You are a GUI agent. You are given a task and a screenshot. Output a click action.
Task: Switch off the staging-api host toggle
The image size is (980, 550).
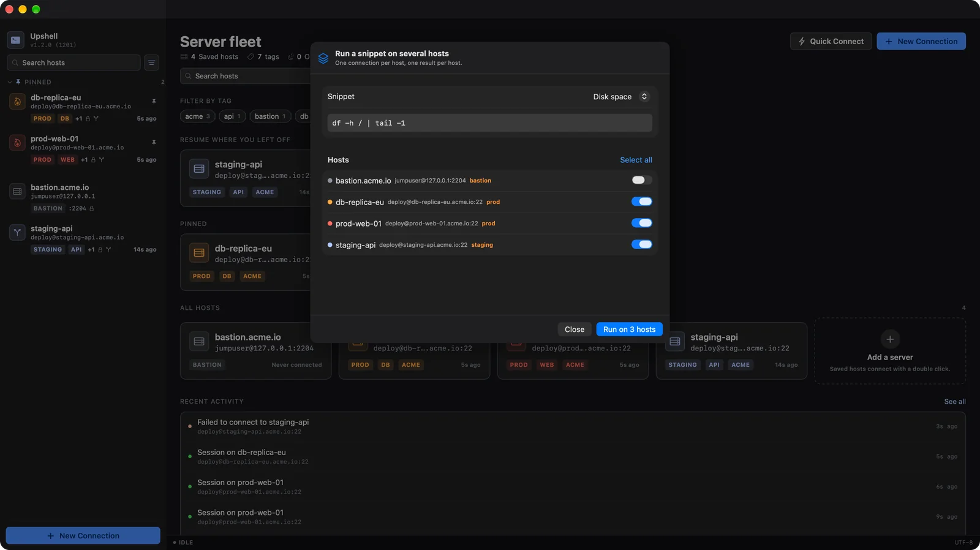point(642,244)
